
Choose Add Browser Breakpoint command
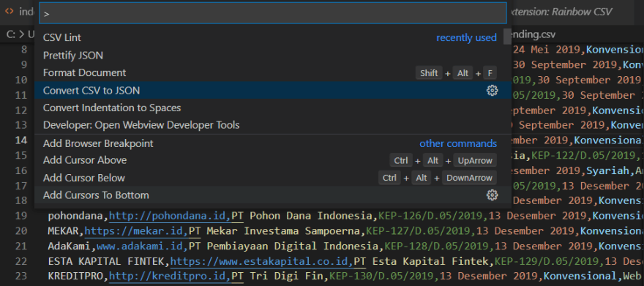click(273, 143)
